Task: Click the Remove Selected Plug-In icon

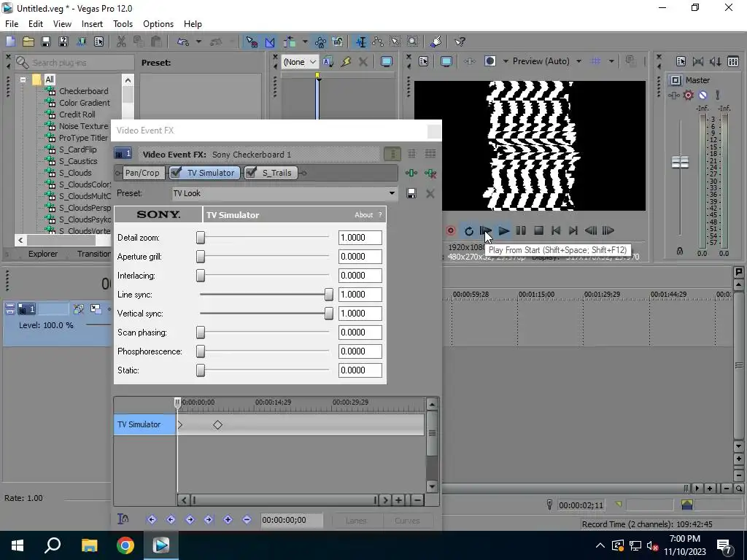Action: [x=430, y=174]
